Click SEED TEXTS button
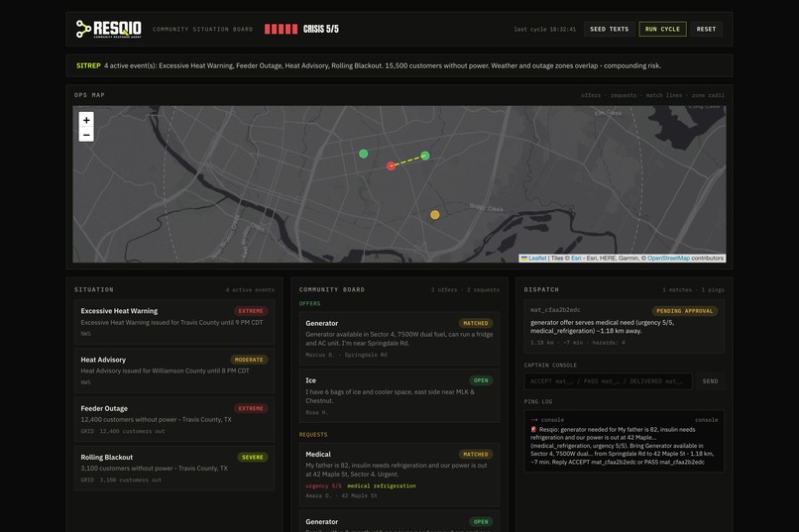 tap(609, 29)
